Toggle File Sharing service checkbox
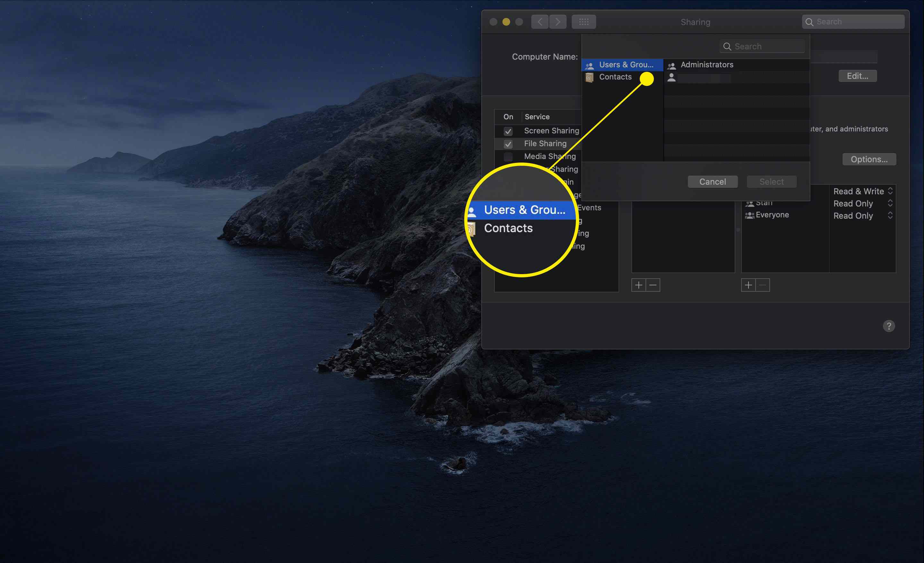Screen dimensions: 924x563 coord(508,143)
